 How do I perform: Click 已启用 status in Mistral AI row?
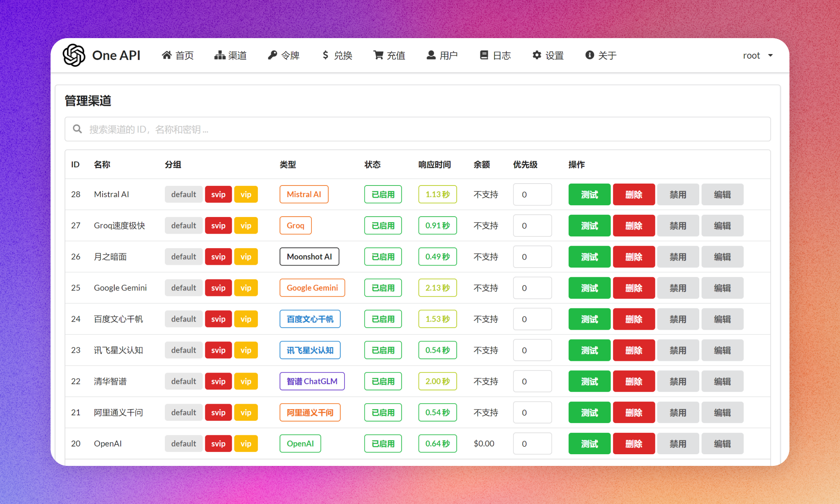click(x=383, y=194)
